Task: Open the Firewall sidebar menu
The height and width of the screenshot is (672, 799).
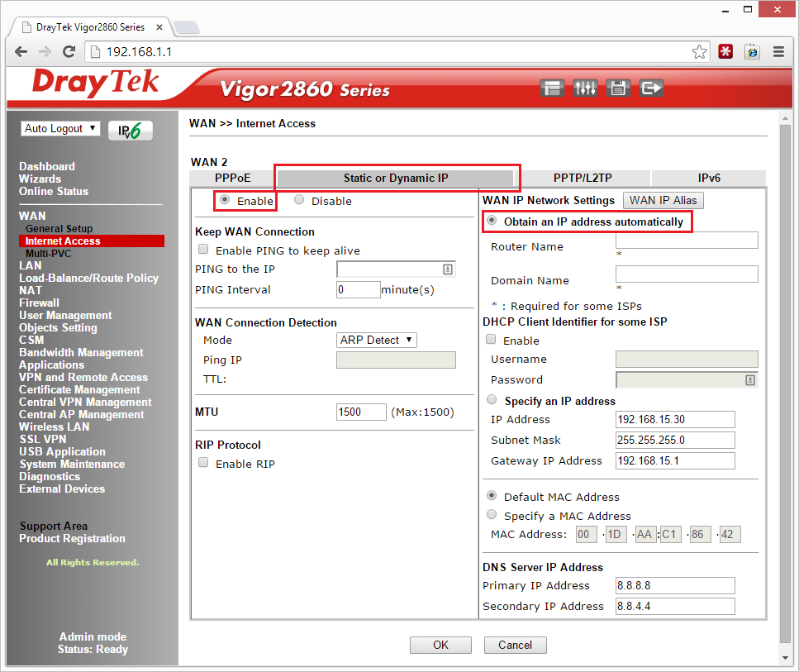Action: click(x=39, y=303)
